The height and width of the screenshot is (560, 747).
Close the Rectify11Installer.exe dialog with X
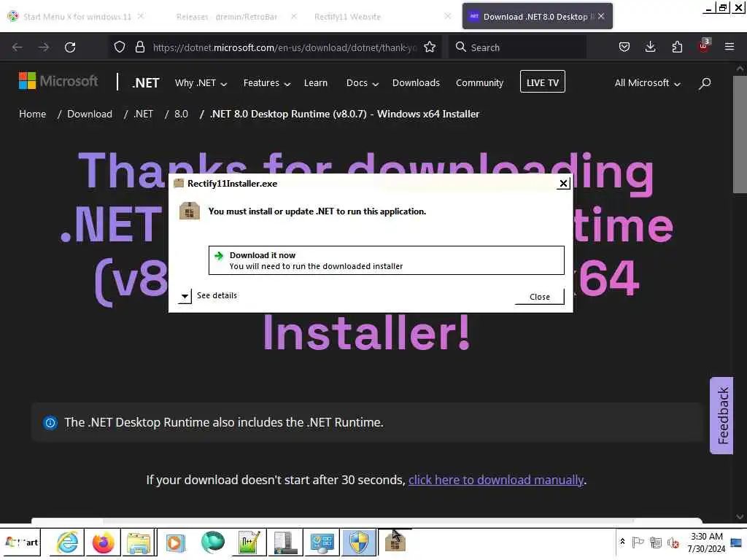pyautogui.click(x=563, y=183)
